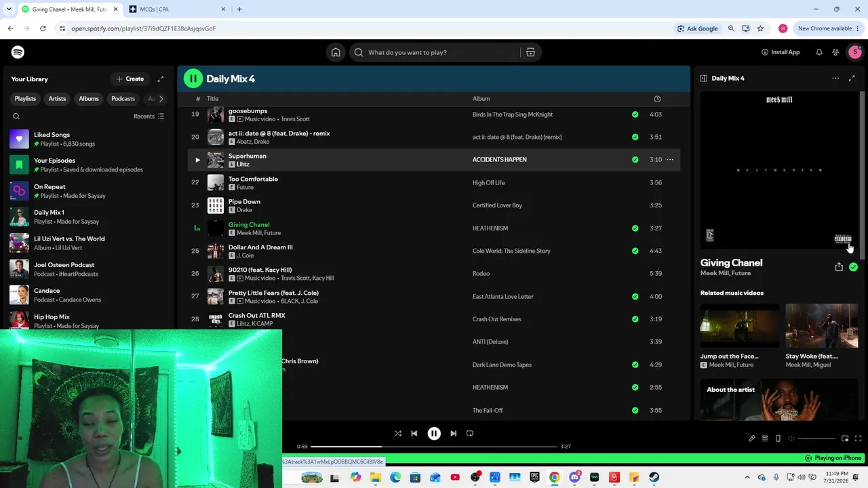
Task: Open the user profile avatar menu
Action: pyautogui.click(x=854, y=52)
